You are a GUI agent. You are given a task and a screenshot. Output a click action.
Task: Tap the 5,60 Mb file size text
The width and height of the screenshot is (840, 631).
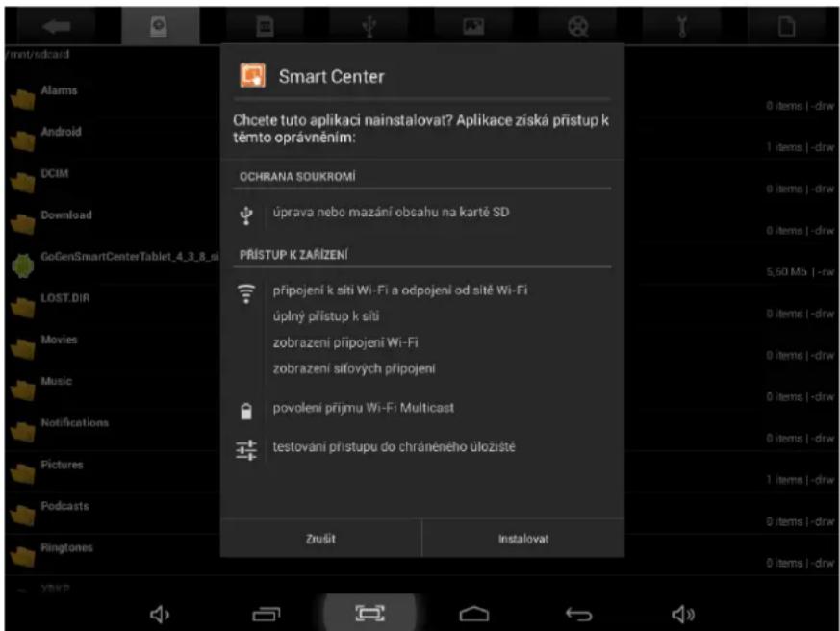coord(786,272)
